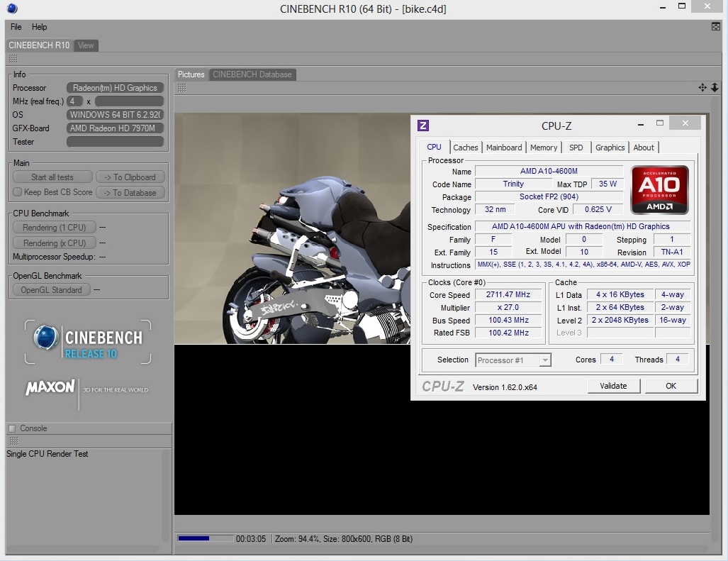Toggle the Console checkbox
The width and height of the screenshot is (728, 561).
pos(12,428)
